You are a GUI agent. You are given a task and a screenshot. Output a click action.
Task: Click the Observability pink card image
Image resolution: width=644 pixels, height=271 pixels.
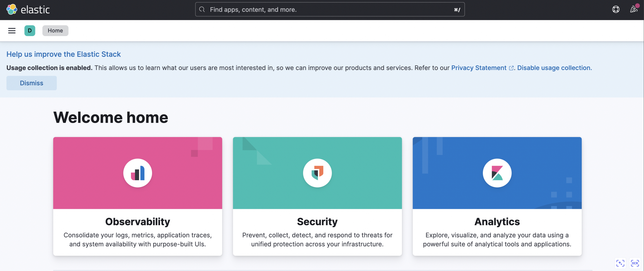[138, 173]
